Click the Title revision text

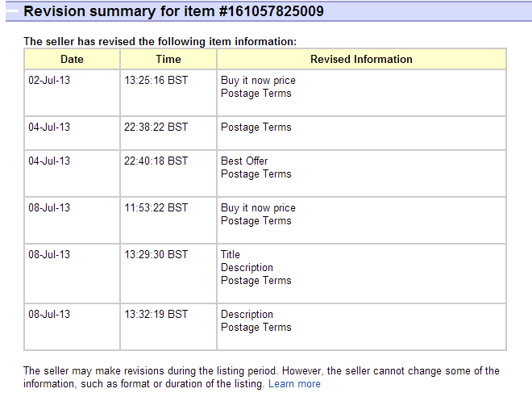click(231, 255)
